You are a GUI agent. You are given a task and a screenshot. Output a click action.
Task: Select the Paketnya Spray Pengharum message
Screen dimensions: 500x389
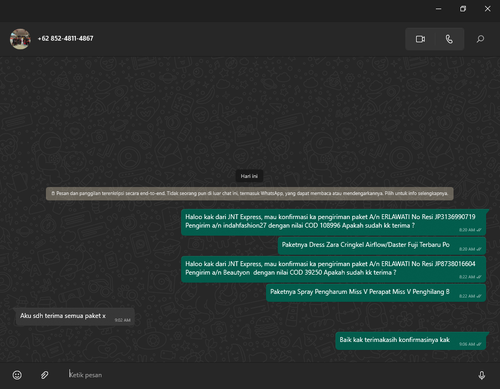click(376, 293)
